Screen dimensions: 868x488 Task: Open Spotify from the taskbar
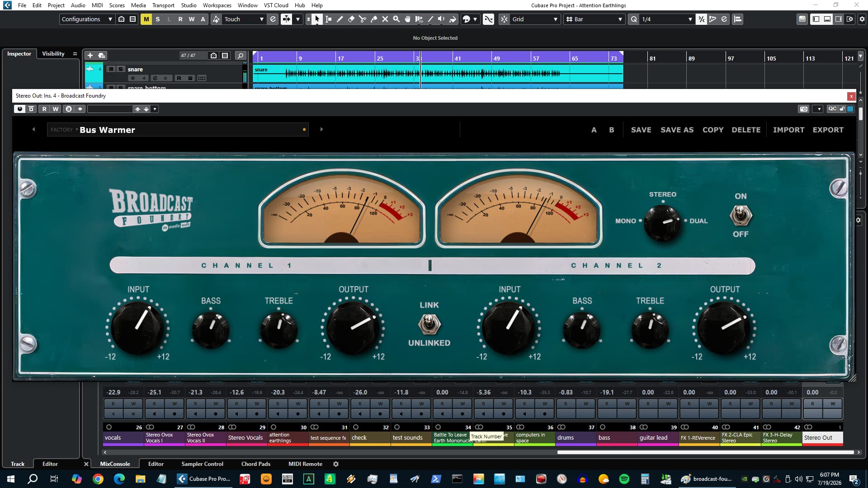coord(624,479)
